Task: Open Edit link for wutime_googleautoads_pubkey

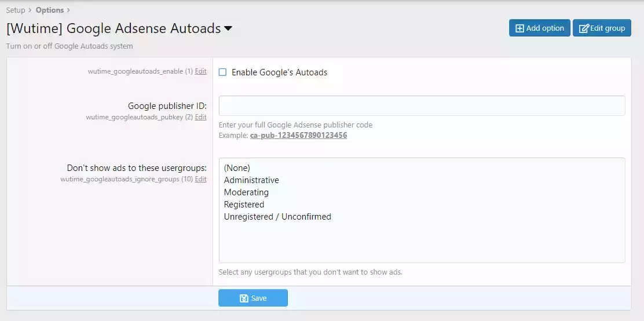Action: coord(200,117)
